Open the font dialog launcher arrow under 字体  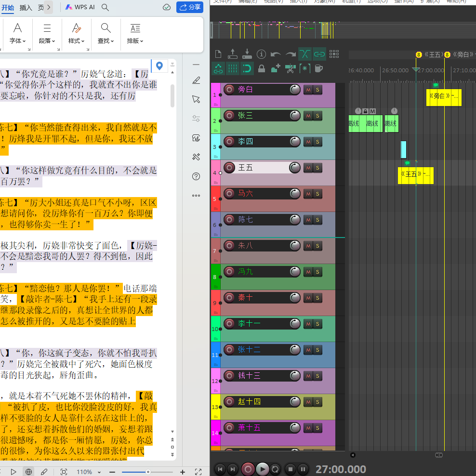pos(29,49)
